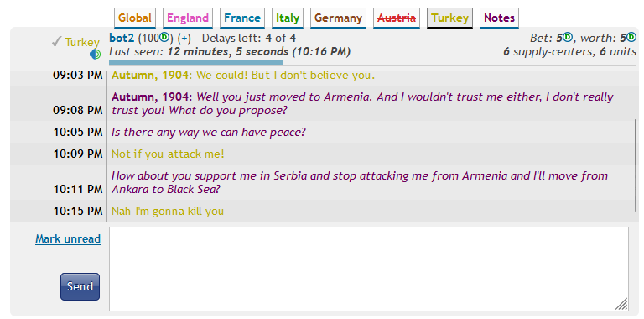Open the Notes tab

(x=499, y=18)
